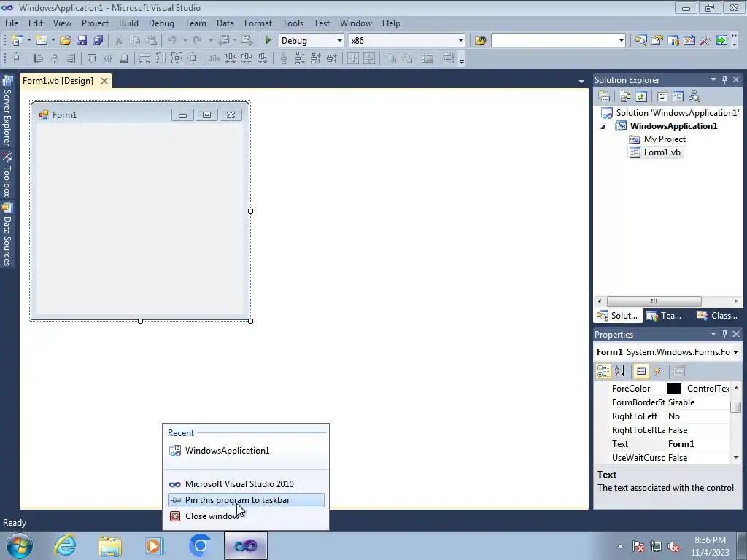The image size is (747, 560).
Task: Open the Server Explorer side tab
Action: tap(7, 112)
